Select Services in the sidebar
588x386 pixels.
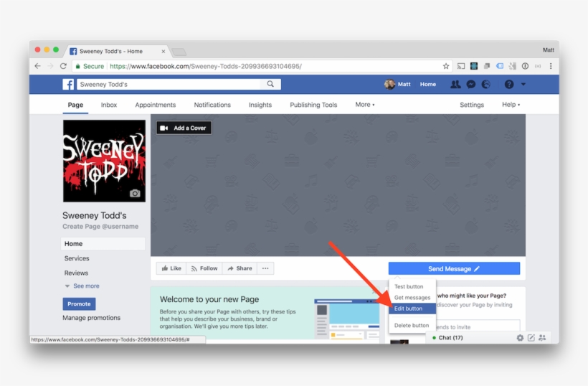coord(77,258)
